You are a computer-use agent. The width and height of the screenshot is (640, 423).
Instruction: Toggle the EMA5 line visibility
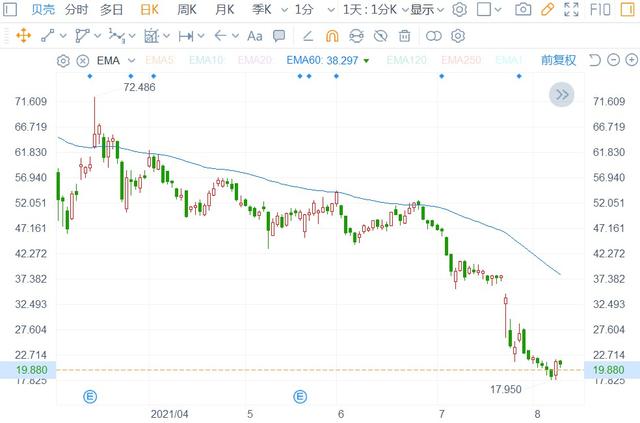160,61
